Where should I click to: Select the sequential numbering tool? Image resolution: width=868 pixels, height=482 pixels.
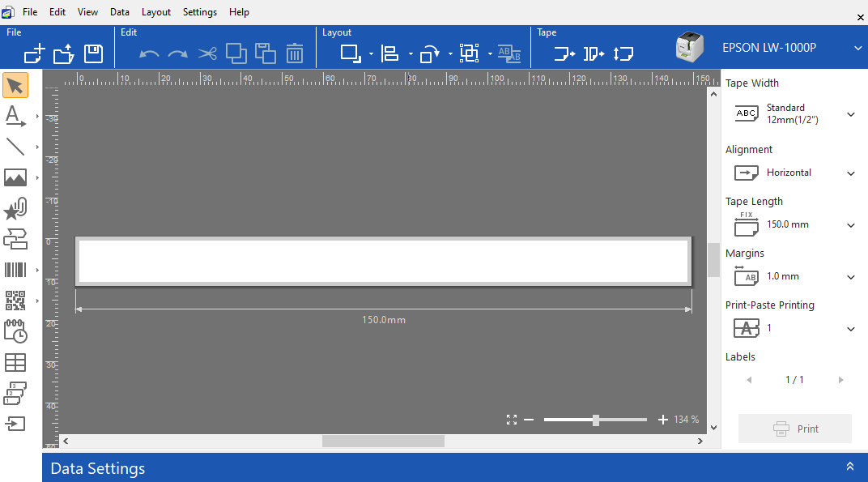[x=15, y=394]
